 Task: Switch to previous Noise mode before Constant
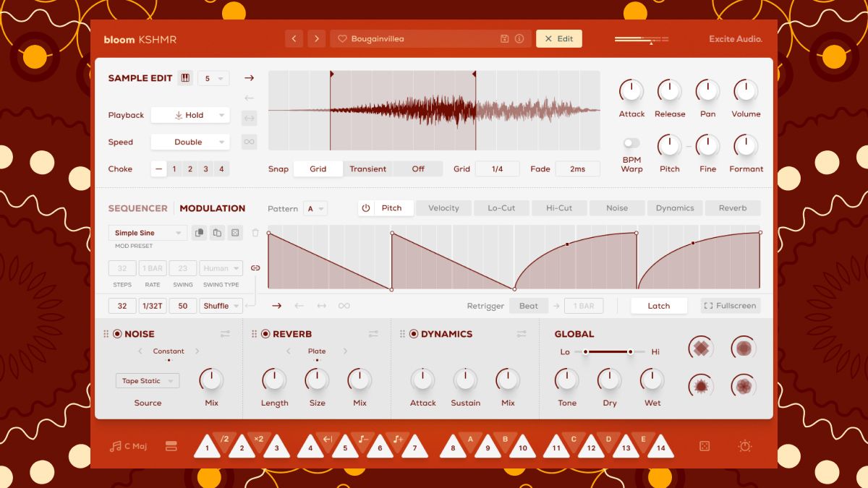point(140,351)
